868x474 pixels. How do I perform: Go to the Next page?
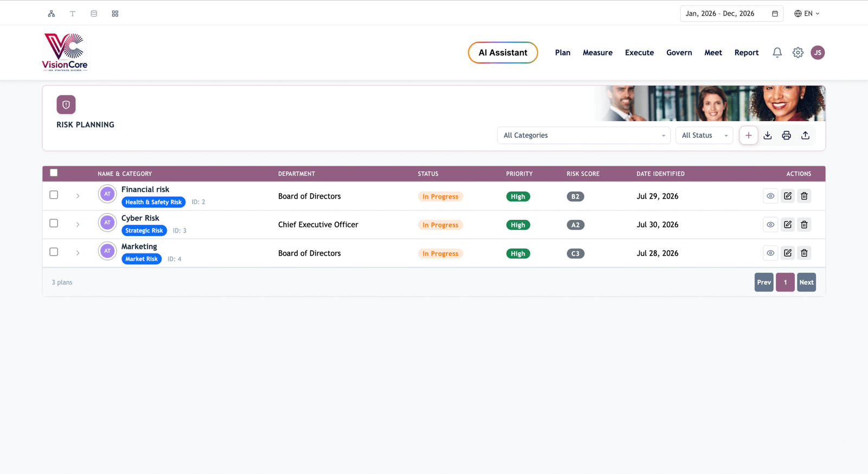point(807,282)
